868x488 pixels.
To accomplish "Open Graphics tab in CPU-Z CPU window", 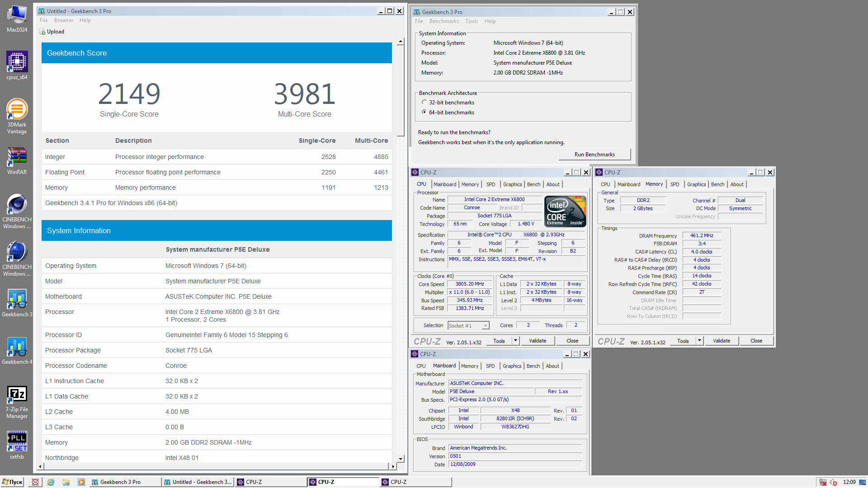I will tap(513, 184).
